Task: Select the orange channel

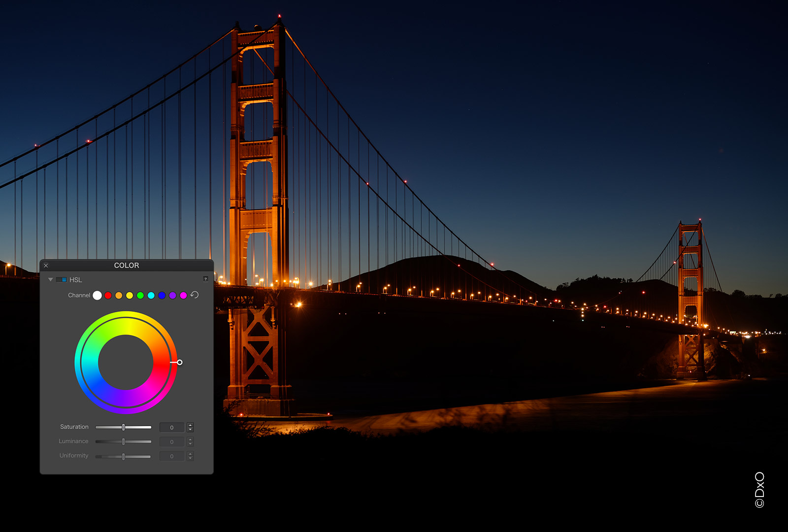Action: [x=119, y=295]
